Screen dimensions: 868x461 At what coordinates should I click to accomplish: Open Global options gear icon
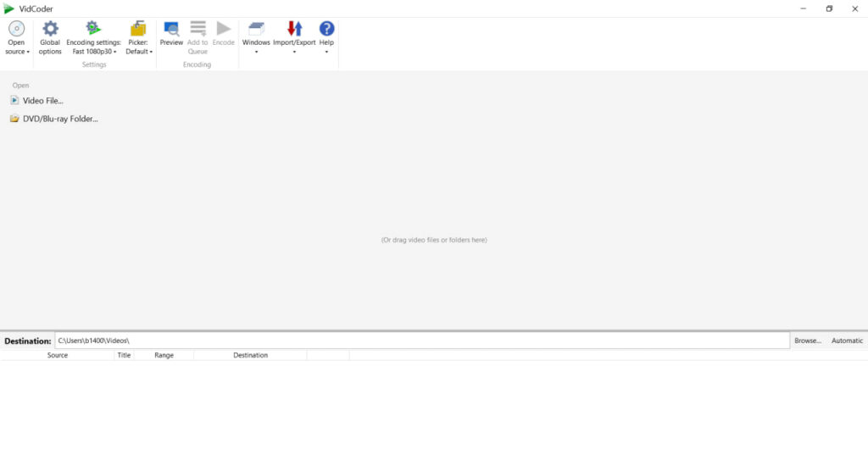click(x=50, y=28)
